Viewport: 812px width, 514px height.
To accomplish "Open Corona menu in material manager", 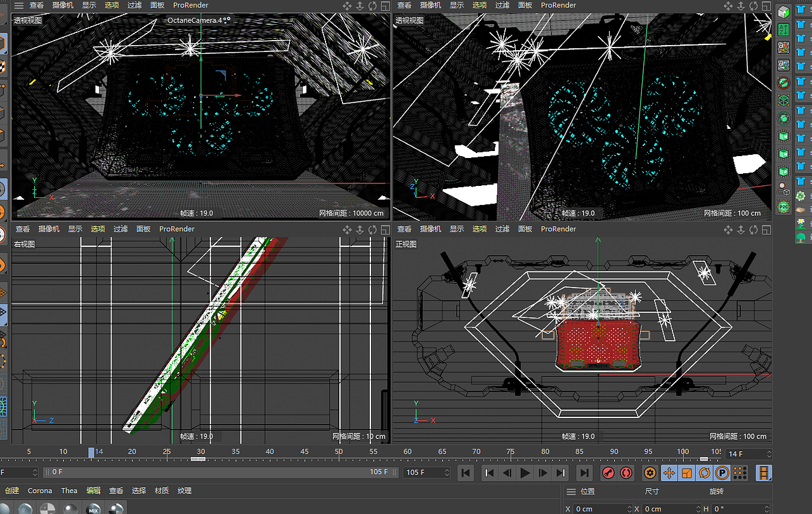I will (40, 491).
